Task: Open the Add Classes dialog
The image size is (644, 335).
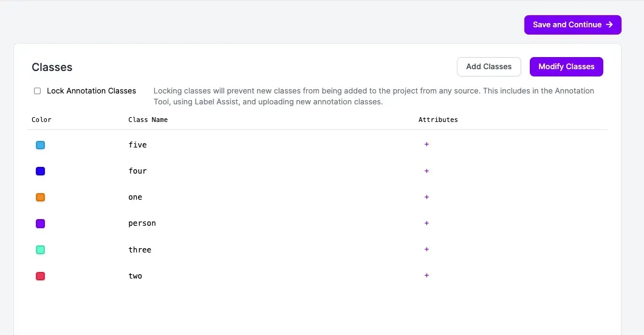Action: 488,67
